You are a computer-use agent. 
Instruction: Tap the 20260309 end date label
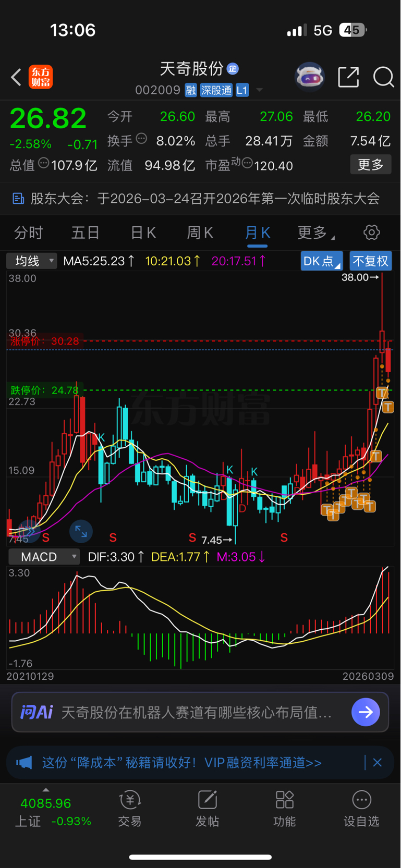368,676
